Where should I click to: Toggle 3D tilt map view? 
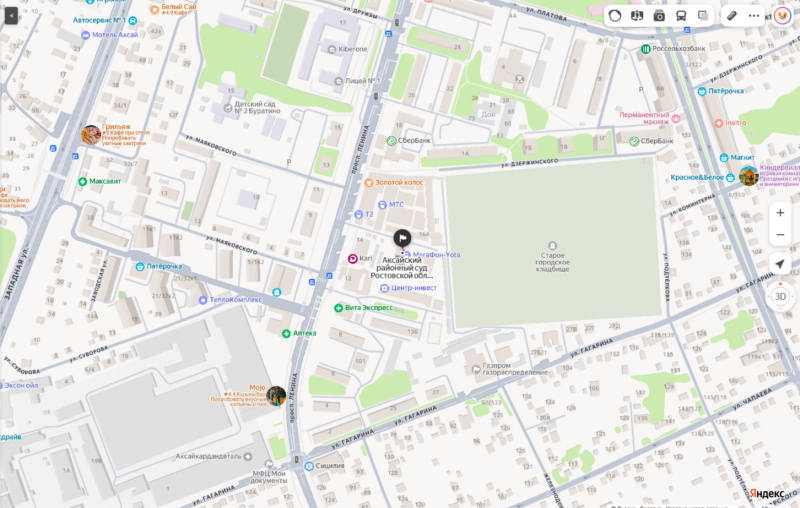[780, 296]
